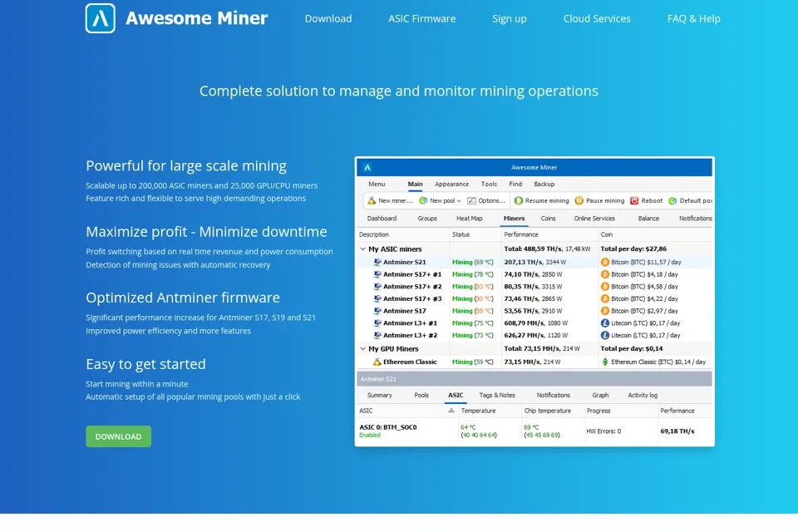Click the Ethereum Classic coin icon
Image resolution: width=798 pixels, height=532 pixels.
point(605,362)
